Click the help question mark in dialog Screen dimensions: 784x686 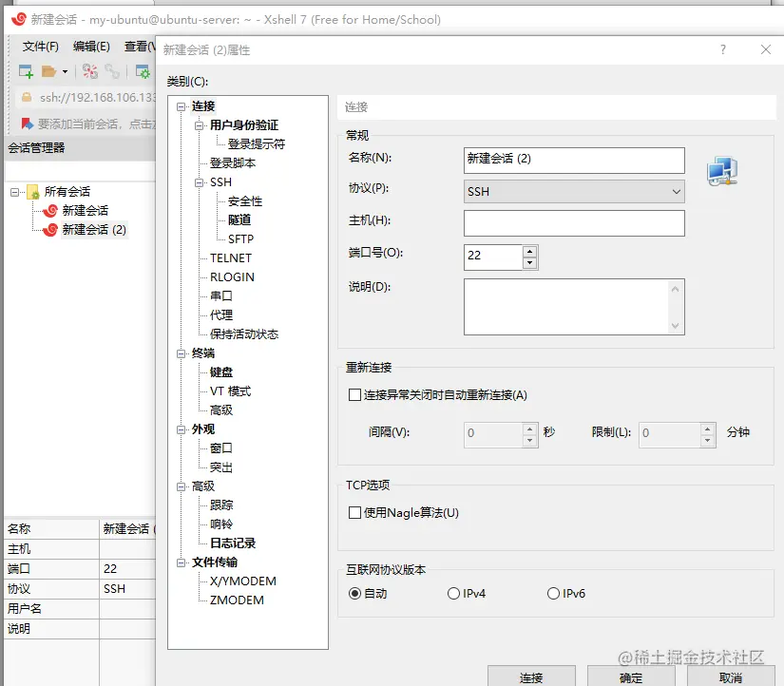[x=723, y=49]
